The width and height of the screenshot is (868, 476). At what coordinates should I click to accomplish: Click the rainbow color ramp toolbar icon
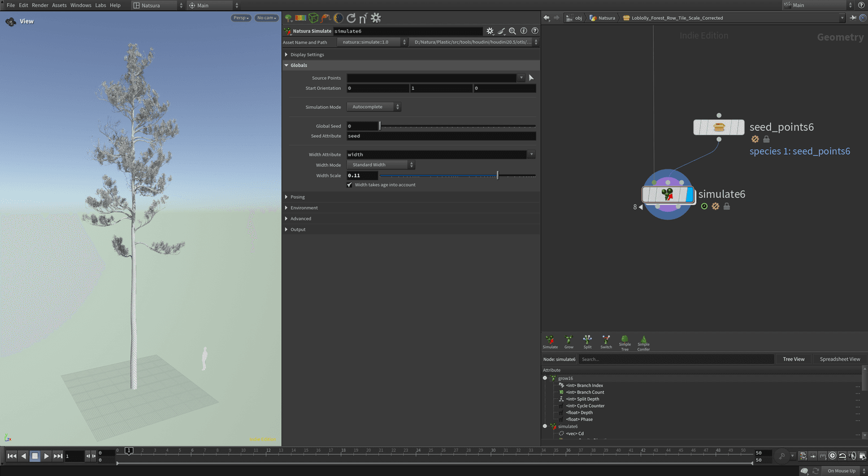click(301, 18)
